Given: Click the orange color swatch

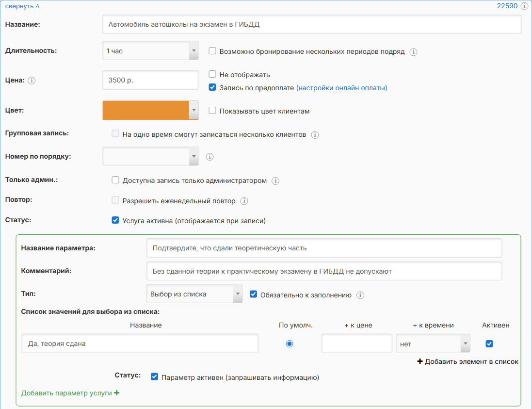Looking at the screenshot, I should tap(146, 110).
